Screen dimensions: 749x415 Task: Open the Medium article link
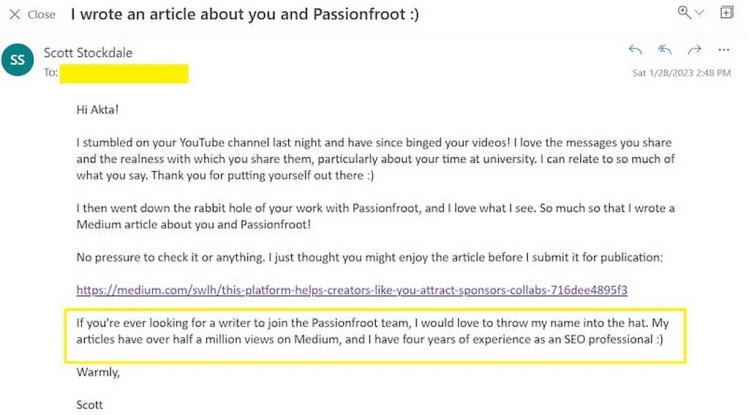(x=351, y=290)
